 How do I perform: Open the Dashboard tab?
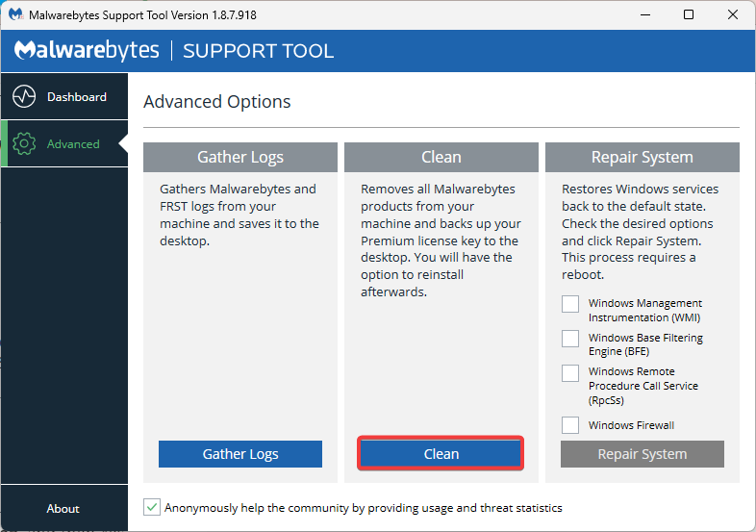click(x=64, y=96)
